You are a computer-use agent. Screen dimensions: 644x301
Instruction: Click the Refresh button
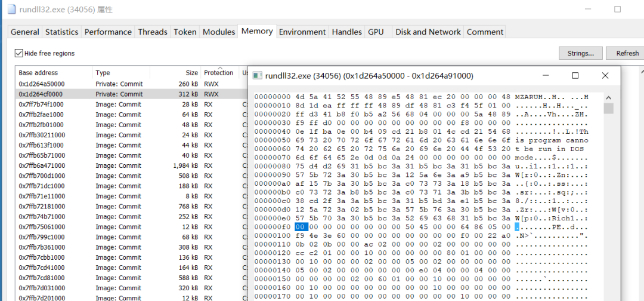tap(624, 53)
